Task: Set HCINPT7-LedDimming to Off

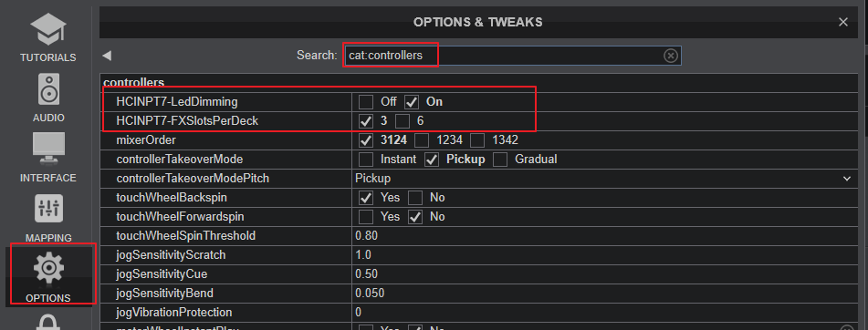Action: (366, 102)
